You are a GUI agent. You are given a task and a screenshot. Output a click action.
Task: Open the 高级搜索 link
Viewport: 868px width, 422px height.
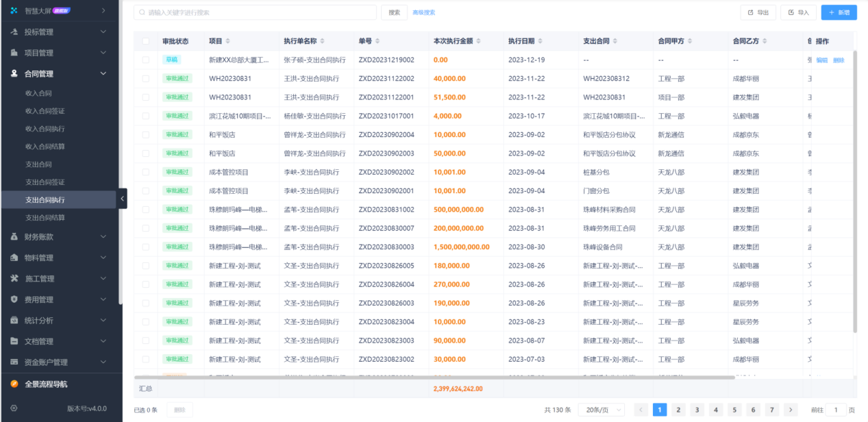(x=423, y=12)
